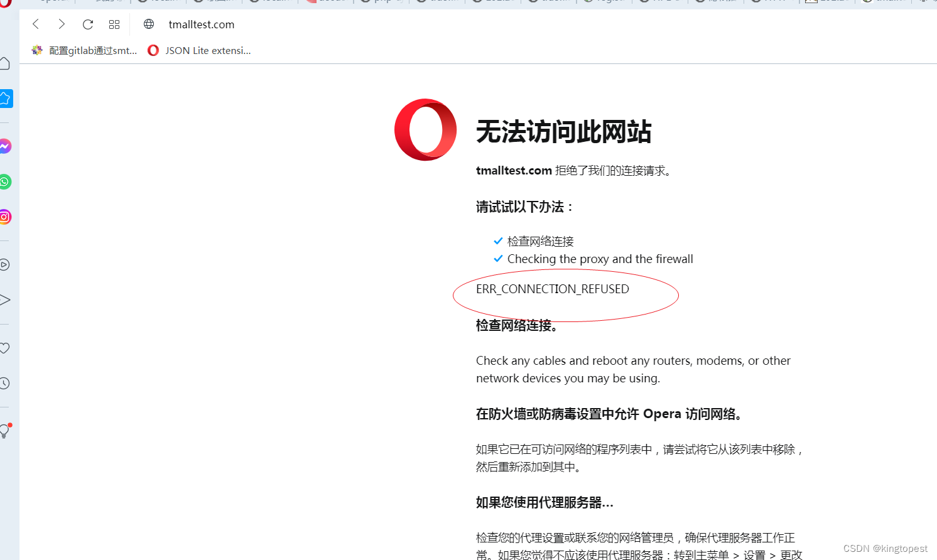Go forward using the forward arrow
937x560 pixels.
[62, 24]
